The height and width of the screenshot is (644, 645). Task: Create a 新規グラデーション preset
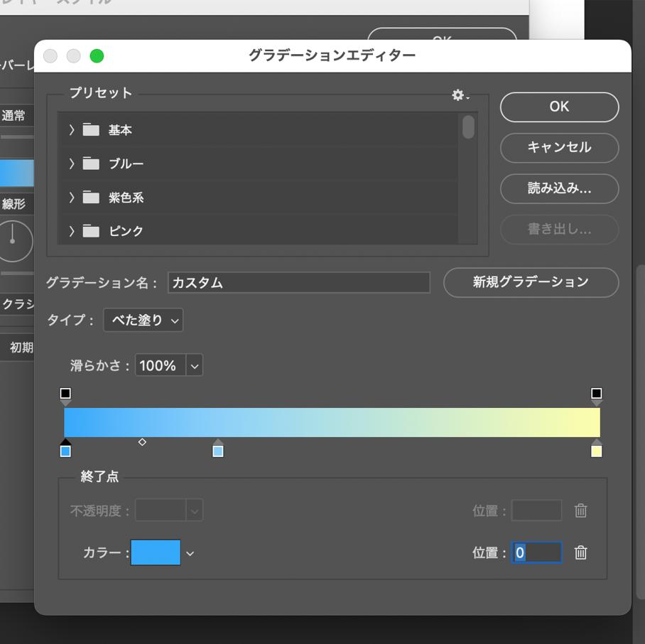click(531, 282)
